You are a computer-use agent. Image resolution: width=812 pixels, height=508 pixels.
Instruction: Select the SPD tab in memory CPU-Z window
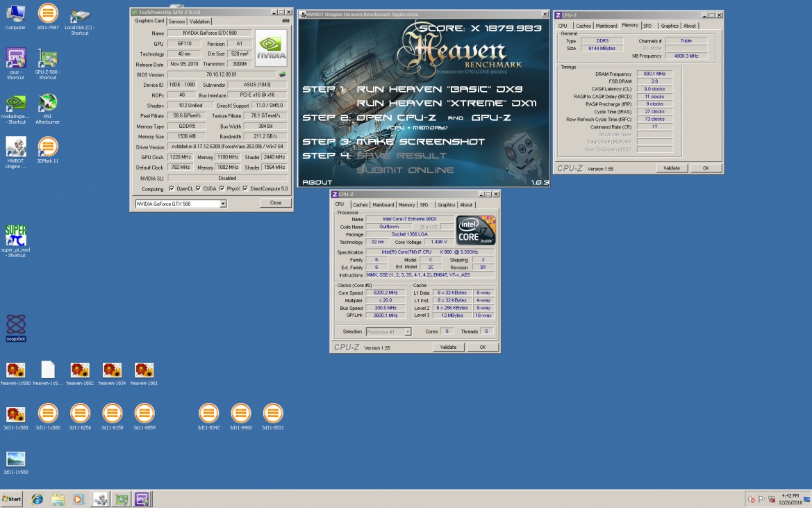647,26
